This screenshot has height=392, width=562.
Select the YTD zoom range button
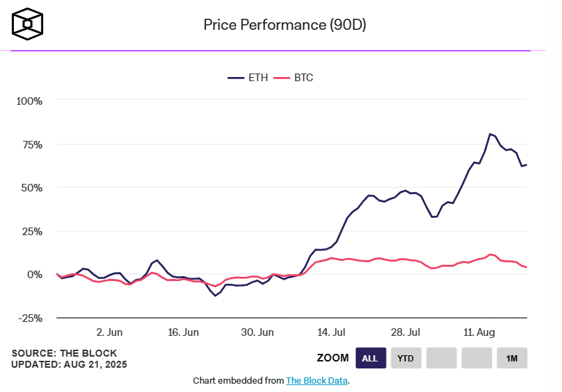406,358
